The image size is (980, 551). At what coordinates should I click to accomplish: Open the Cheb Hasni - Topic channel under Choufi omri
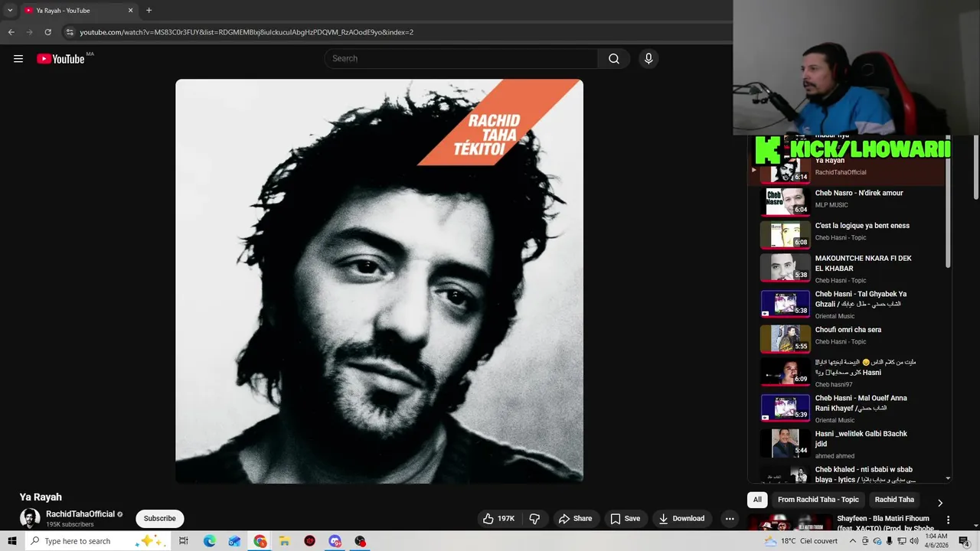click(x=841, y=341)
